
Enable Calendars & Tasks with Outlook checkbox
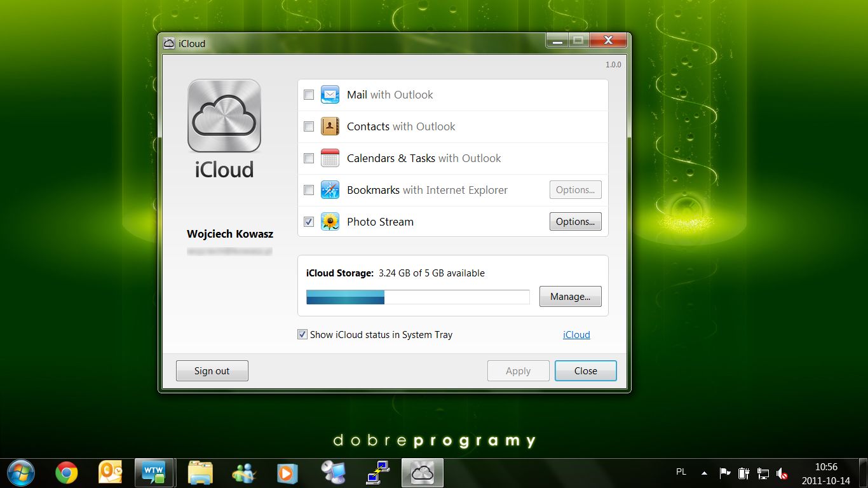[x=309, y=158]
